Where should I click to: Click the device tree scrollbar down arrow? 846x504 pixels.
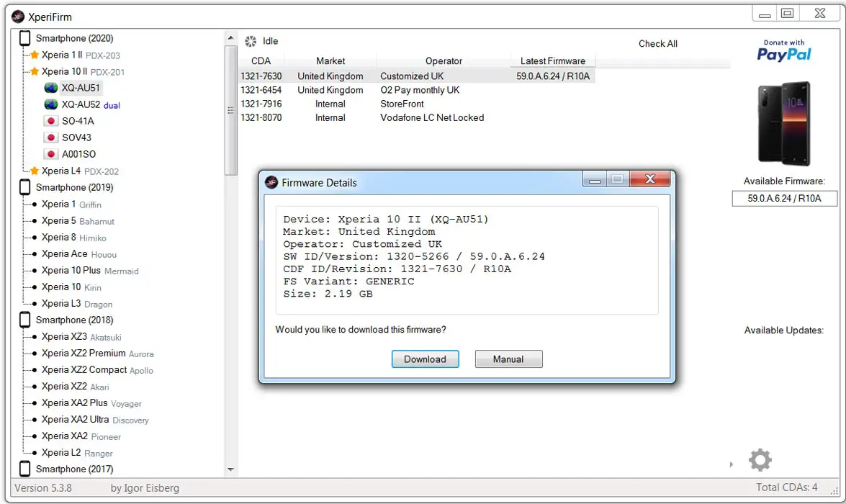(x=231, y=469)
